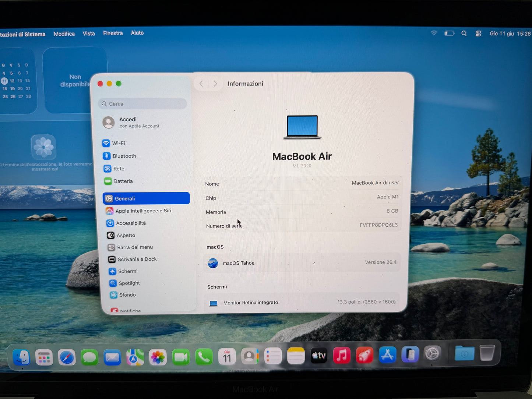This screenshot has height=399, width=532.
Task: Open Notes from the Dock
Action: pyautogui.click(x=296, y=356)
